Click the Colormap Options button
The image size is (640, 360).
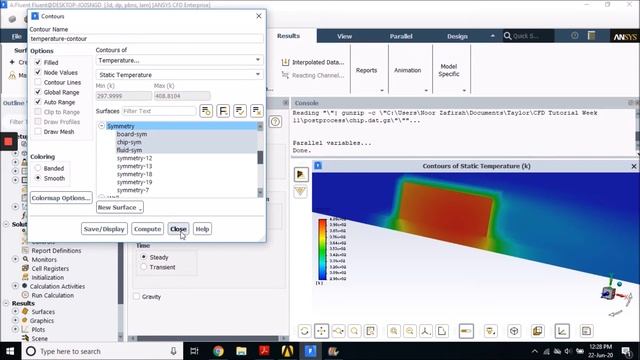click(x=61, y=198)
